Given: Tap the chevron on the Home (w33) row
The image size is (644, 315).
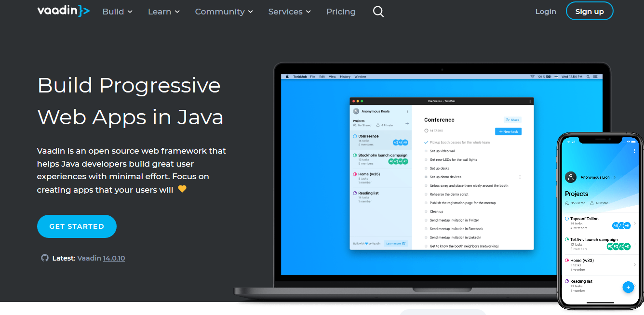Looking at the screenshot, I should pyautogui.click(x=635, y=264).
